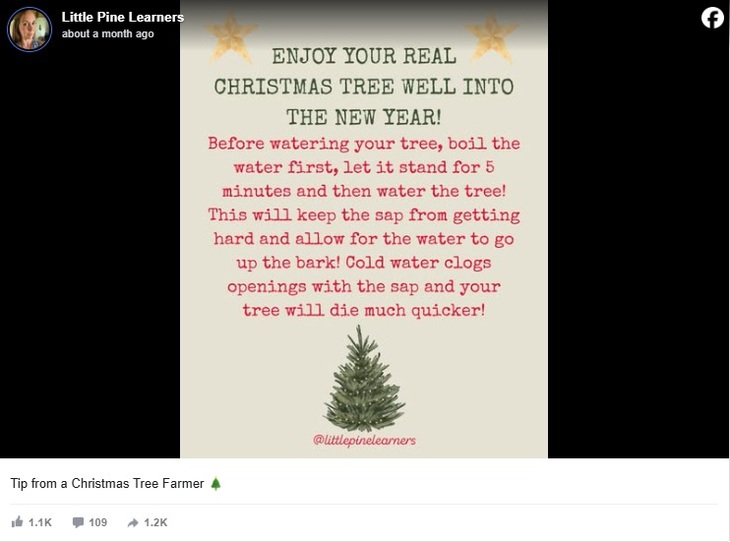Click the 'Tip from a Christmas Tree Farmer' caption
The width and height of the screenshot is (730, 542).
pyautogui.click(x=107, y=483)
